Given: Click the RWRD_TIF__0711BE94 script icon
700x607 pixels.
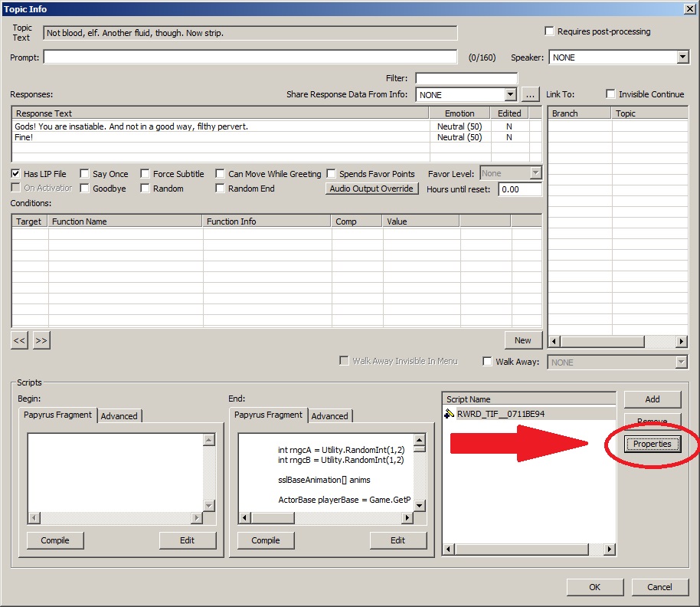Looking at the screenshot, I should 450,415.
